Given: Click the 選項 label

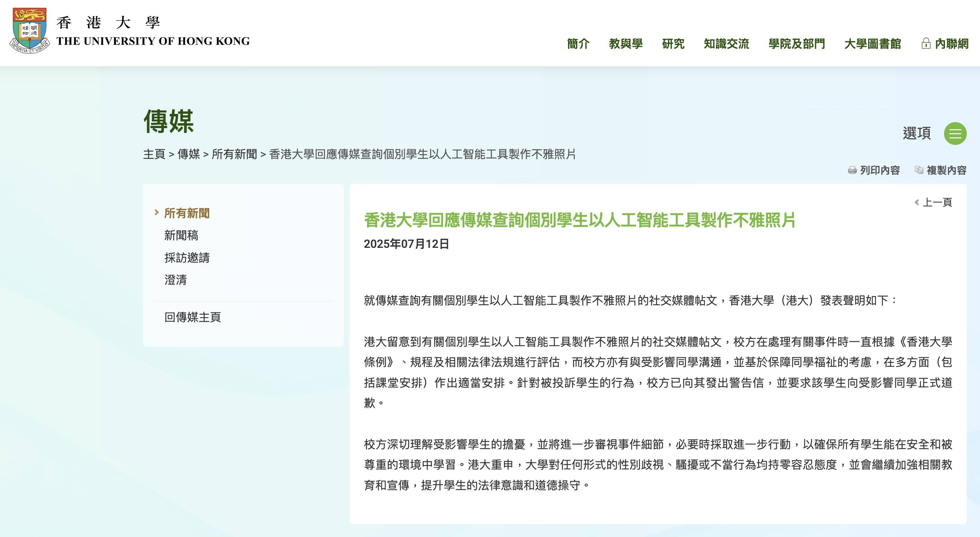Looking at the screenshot, I should coord(917,134).
